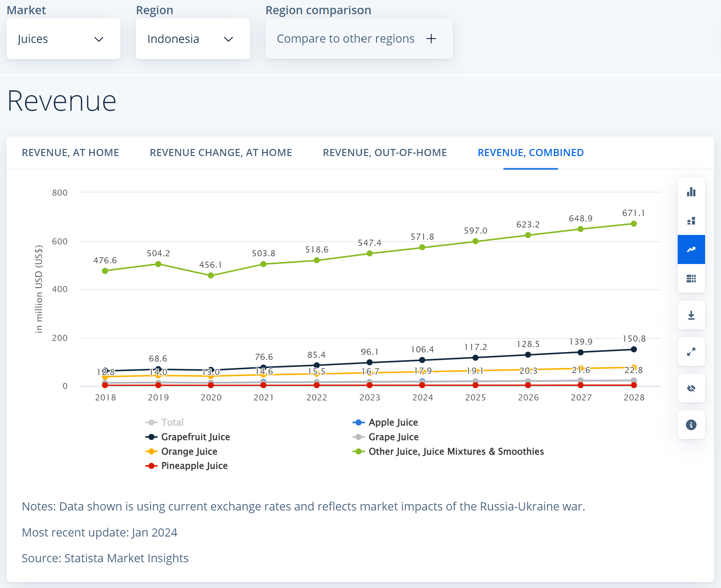Switch to bar chart view icon

point(691,192)
